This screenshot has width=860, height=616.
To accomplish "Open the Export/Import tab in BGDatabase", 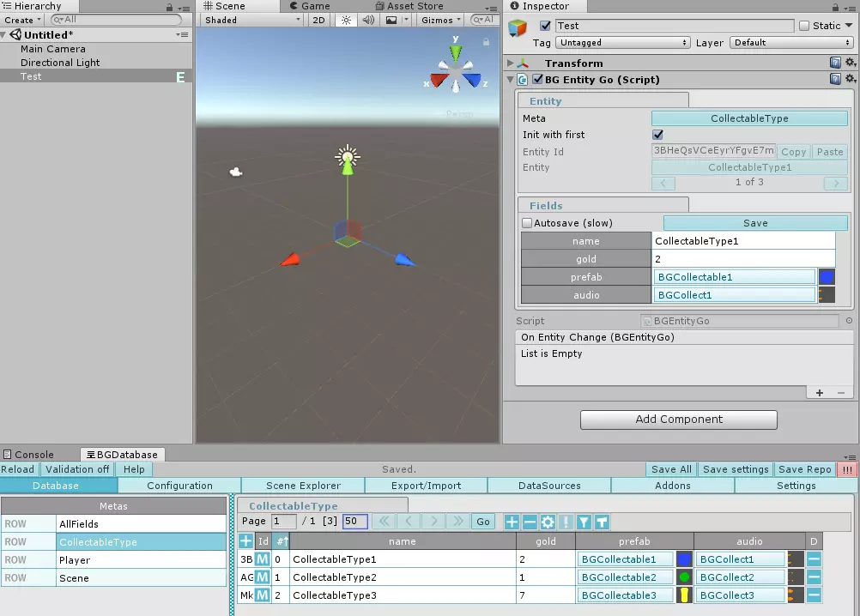I will (427, 486).
